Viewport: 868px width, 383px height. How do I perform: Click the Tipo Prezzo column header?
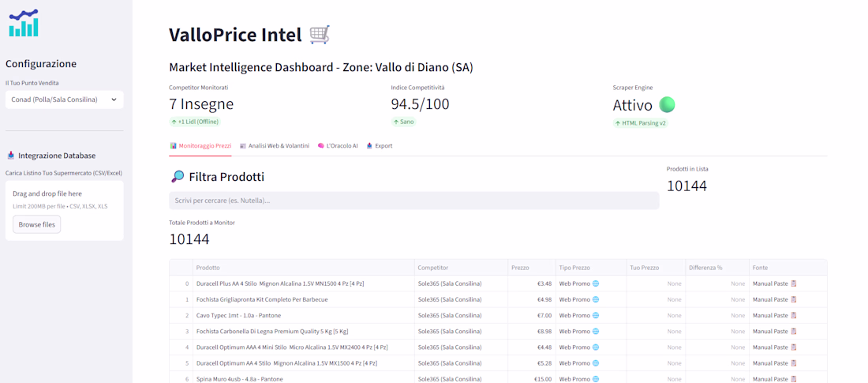(591, 268)
